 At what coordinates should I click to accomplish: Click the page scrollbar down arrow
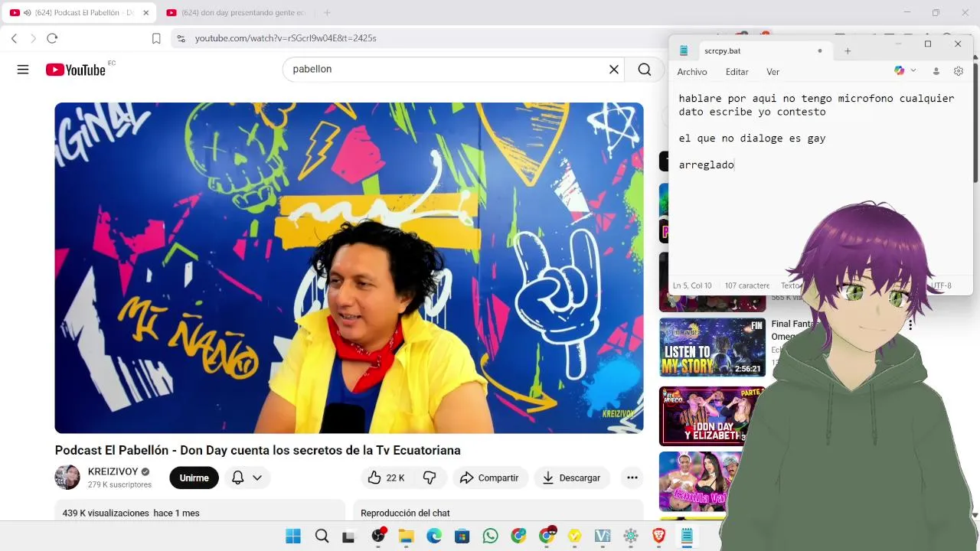(x=975, y=516)
